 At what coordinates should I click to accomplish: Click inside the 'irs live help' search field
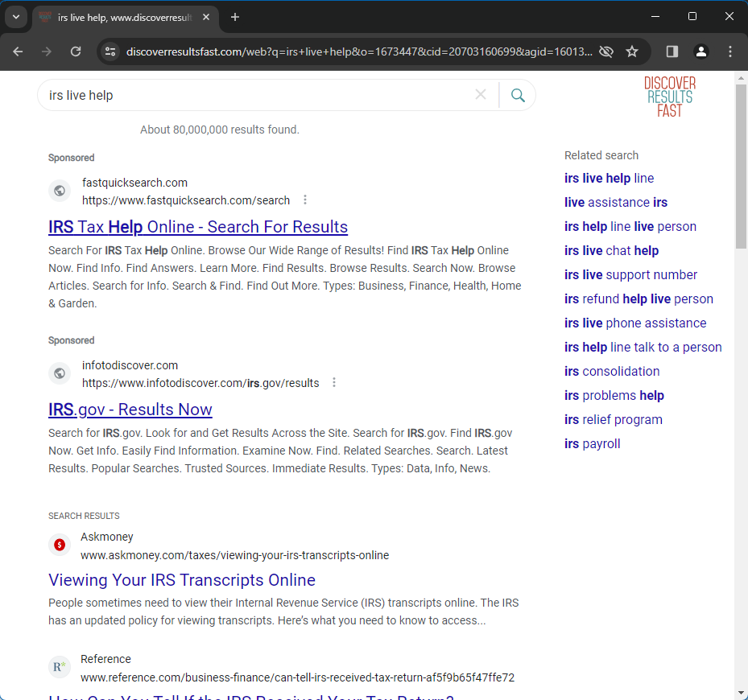tap(258, 95)
